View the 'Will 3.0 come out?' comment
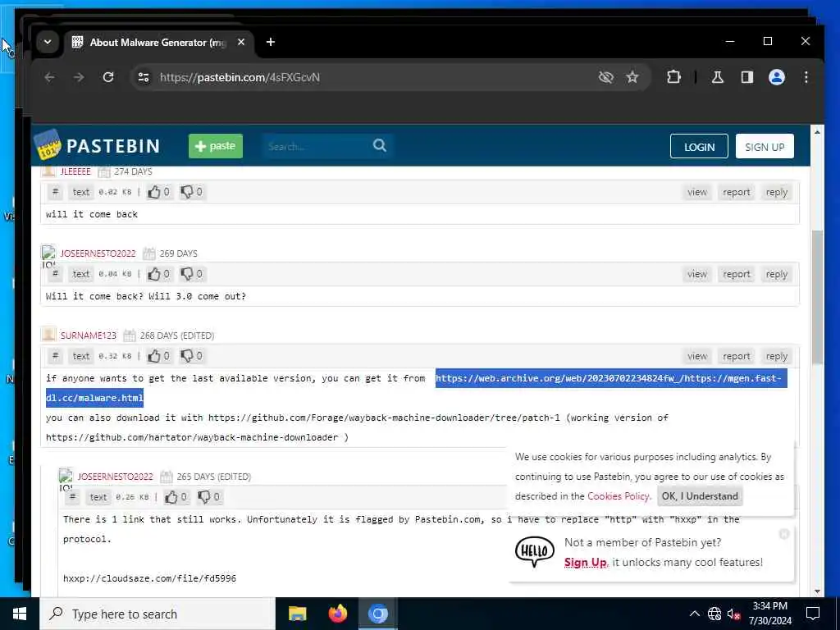The height and width of the screenshot is (630, 840). [x=697, y=274]
